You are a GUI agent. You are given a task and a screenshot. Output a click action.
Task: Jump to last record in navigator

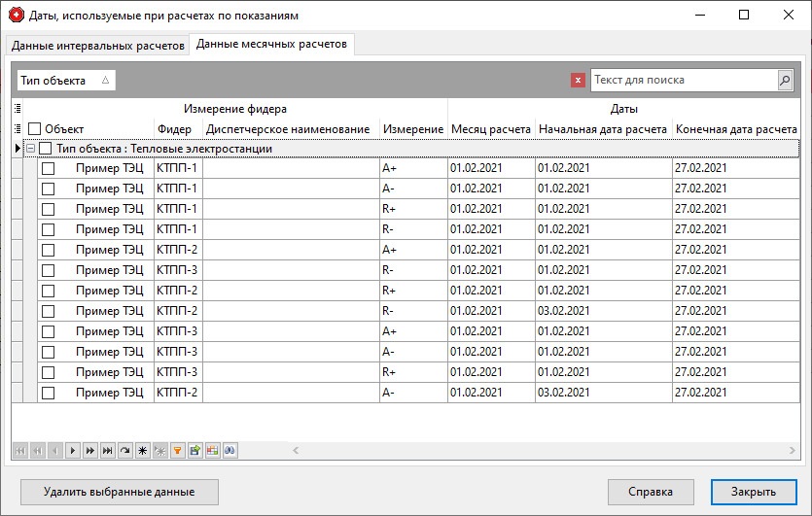coord(107,450)
